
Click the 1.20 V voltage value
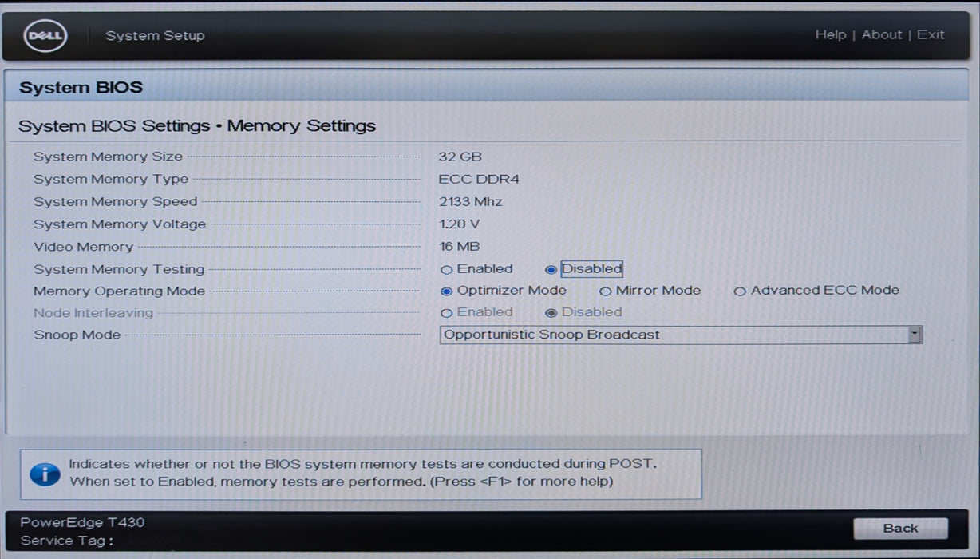[x=459, y=224]
